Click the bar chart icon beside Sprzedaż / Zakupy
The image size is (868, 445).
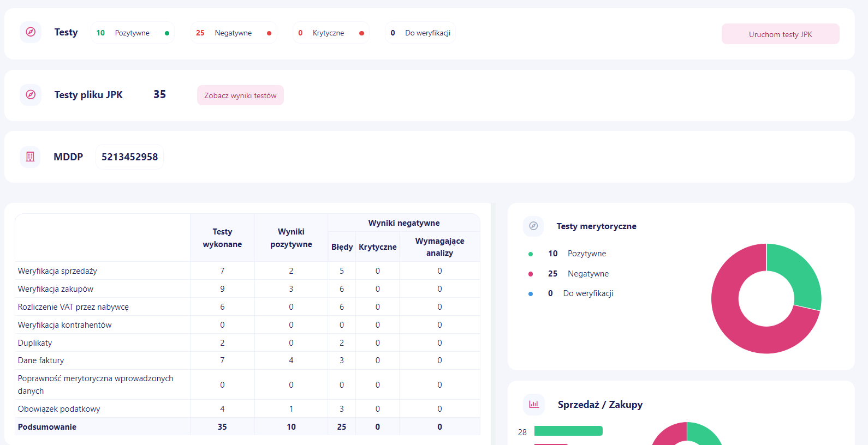[534, 405]
